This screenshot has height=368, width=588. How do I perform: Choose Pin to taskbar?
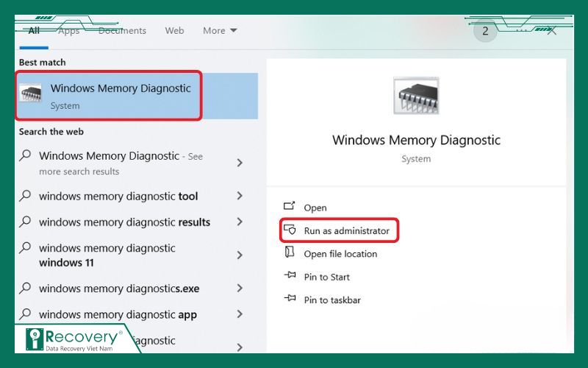pos(332,300)
